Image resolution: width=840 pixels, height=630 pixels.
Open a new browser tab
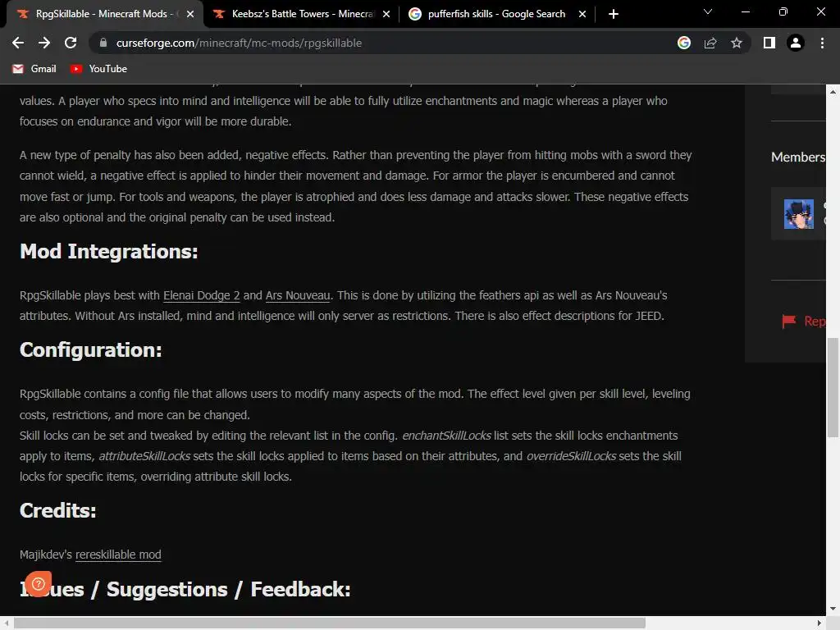614,14
